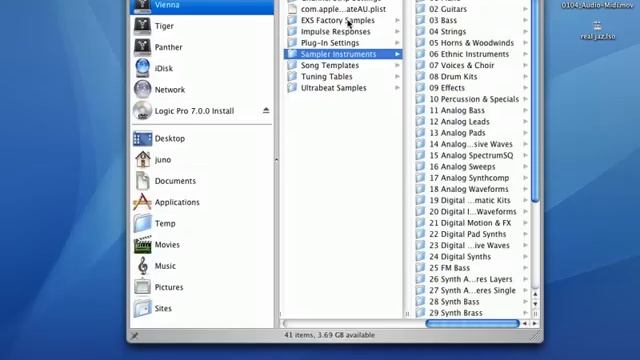Screen dimensions: 640x360
Task: Click the Tuning Tables folder icon
Action: coord(292,77)
